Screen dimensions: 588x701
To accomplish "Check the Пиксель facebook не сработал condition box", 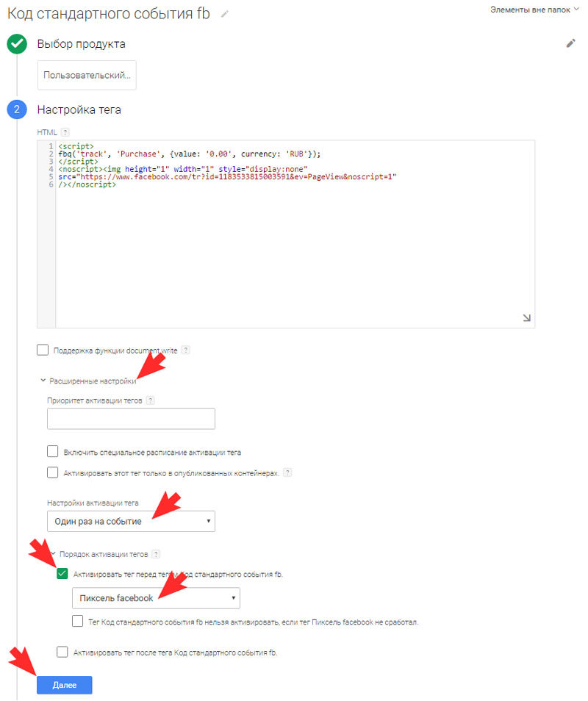I will [x=77, y=621].
